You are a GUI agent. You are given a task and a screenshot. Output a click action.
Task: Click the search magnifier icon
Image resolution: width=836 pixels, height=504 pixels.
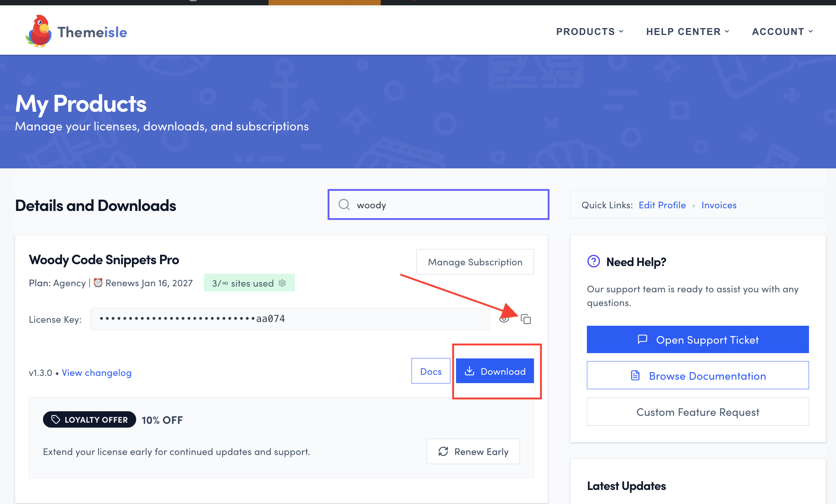344,204
